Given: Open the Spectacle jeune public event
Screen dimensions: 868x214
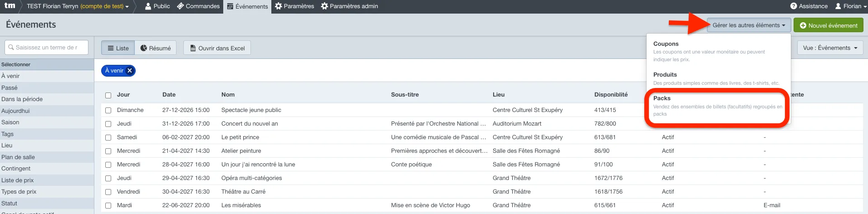Looking at the screenshot, I should tap(251, 110).
